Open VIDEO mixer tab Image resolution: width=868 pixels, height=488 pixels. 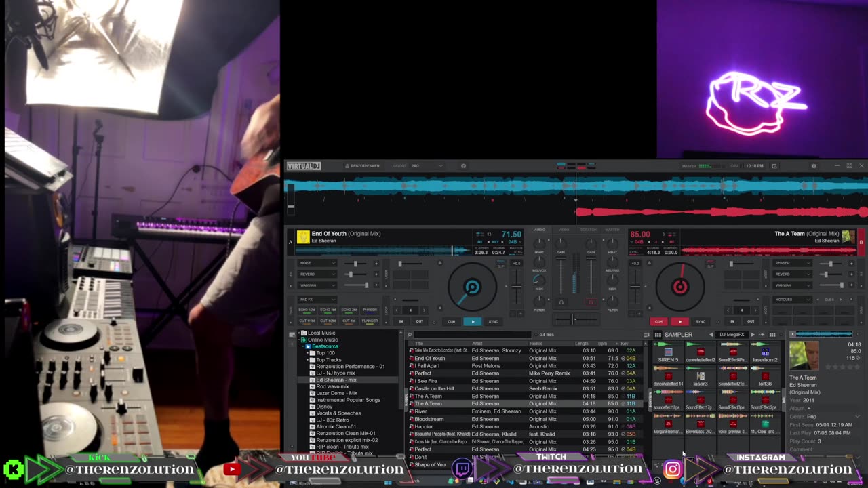click(564, 230)
